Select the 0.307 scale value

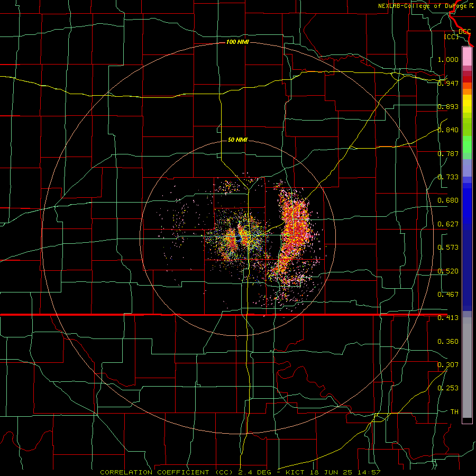(x=448, y=365)
